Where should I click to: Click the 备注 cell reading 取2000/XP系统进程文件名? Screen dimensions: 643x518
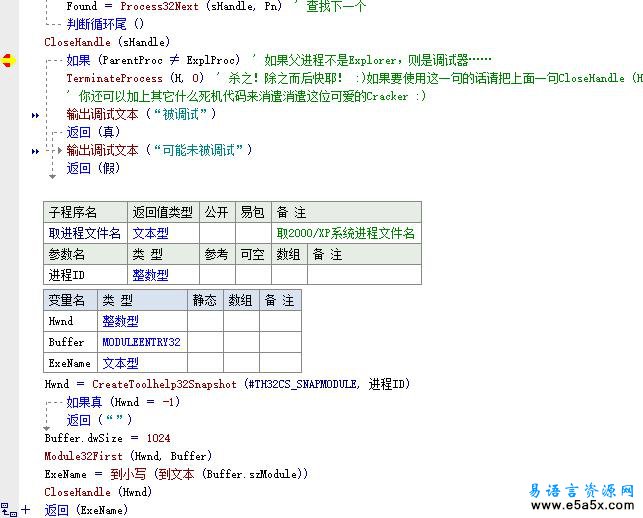[x=346, y=233]
